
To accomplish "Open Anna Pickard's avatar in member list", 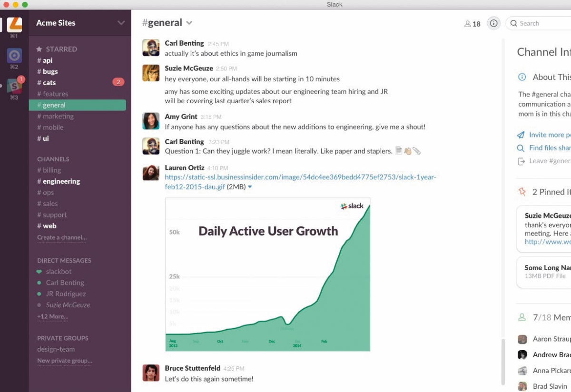I will tap(522, 371).
